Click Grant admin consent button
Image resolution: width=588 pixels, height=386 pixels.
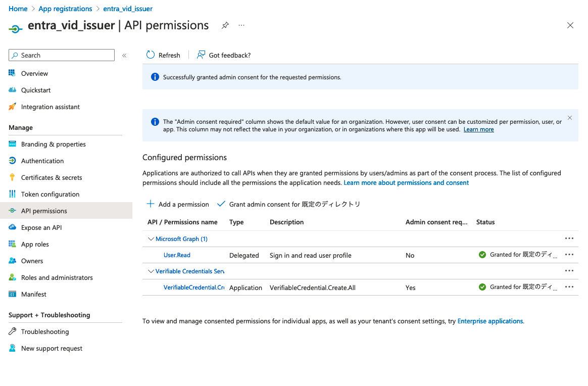[289, 204]
